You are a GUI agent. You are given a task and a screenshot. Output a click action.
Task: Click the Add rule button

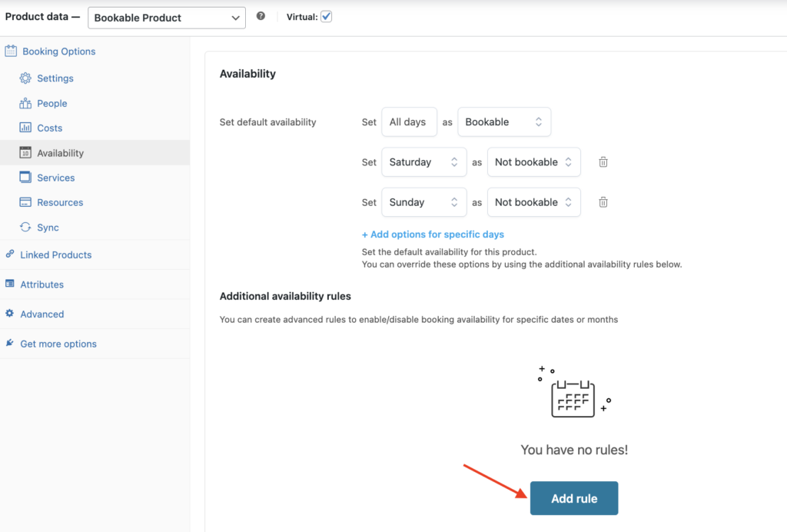tap(574, 498)
